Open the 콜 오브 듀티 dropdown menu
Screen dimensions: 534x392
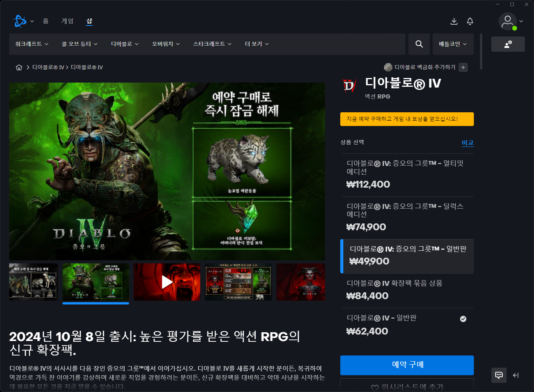coord(80,44)
